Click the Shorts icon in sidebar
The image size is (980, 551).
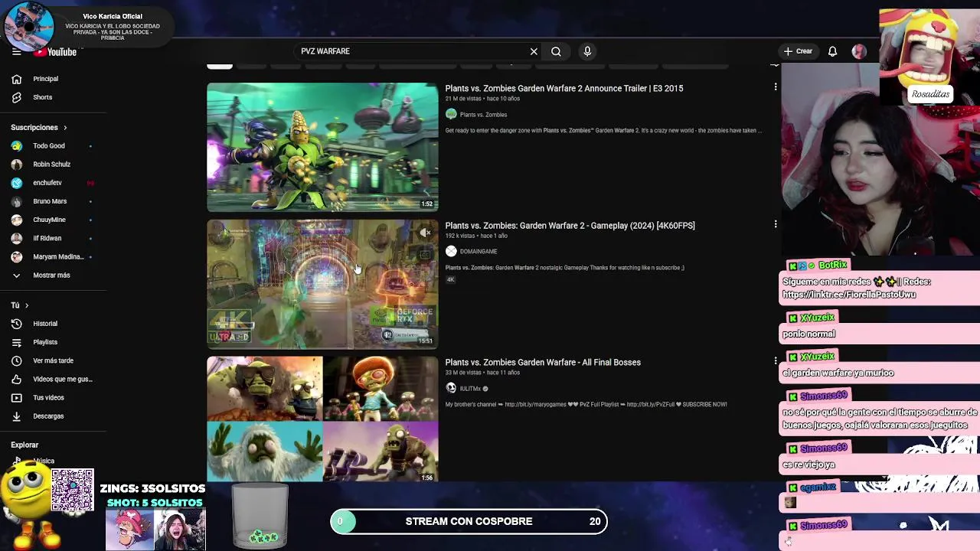(x=16, y=97)
